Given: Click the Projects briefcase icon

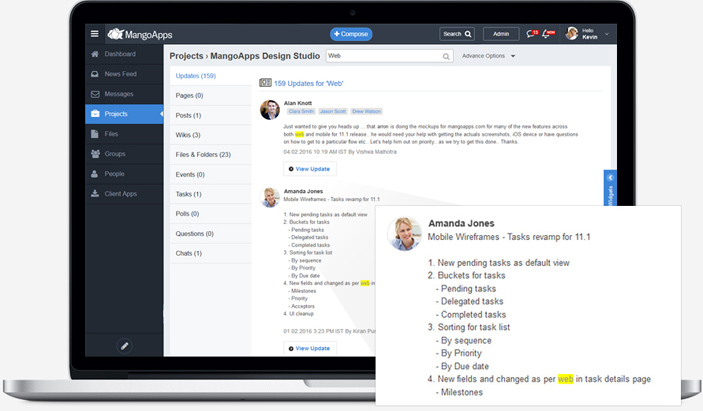Looking at the screenshot, I should (x=95, y=114).
